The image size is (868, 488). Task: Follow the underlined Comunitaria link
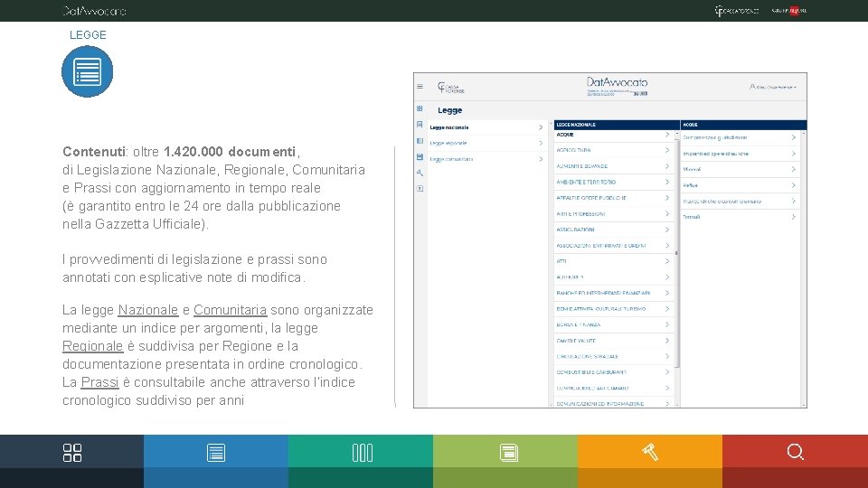230,310
